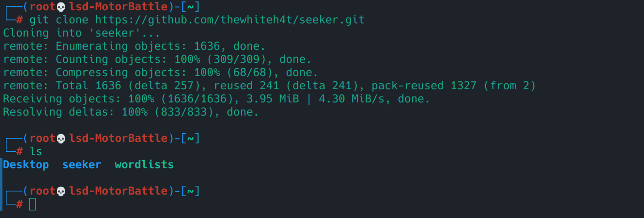Click the word git in clone command

coord(39,20)
